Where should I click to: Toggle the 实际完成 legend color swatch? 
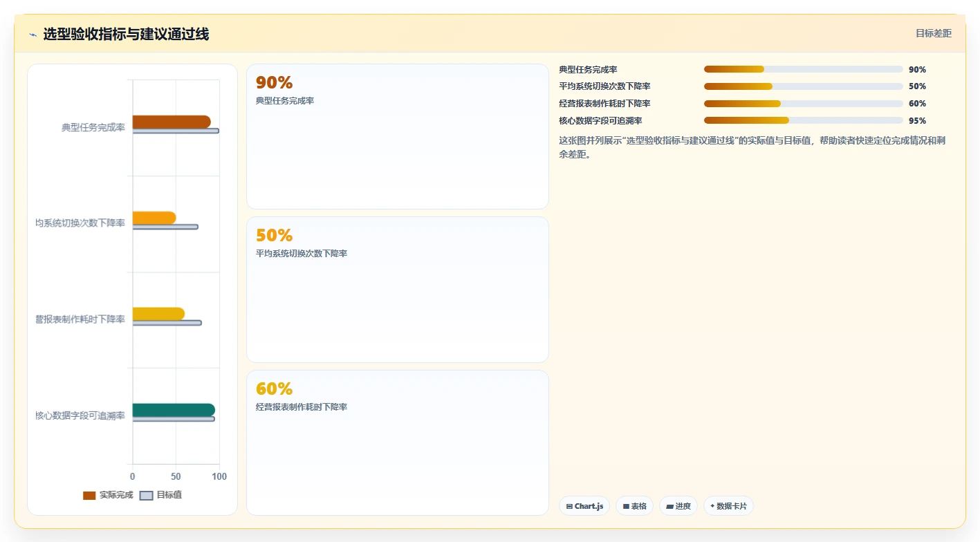click(89, 496)
